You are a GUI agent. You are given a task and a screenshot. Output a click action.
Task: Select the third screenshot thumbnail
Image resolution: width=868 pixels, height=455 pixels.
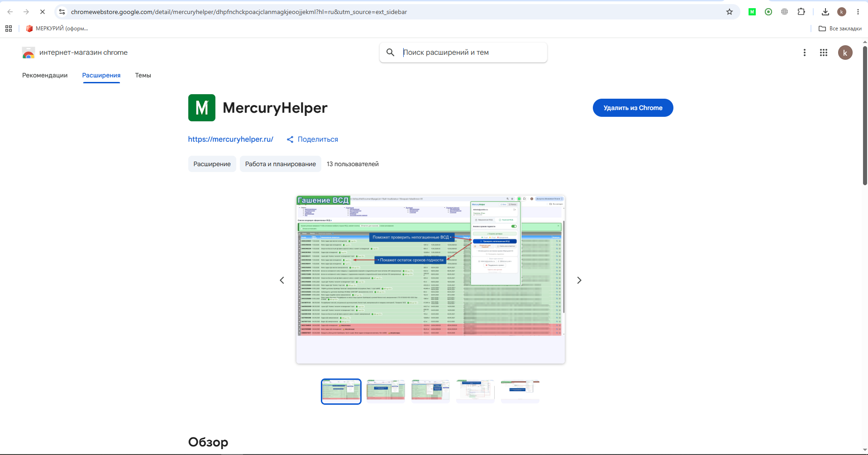coord(430,392)
